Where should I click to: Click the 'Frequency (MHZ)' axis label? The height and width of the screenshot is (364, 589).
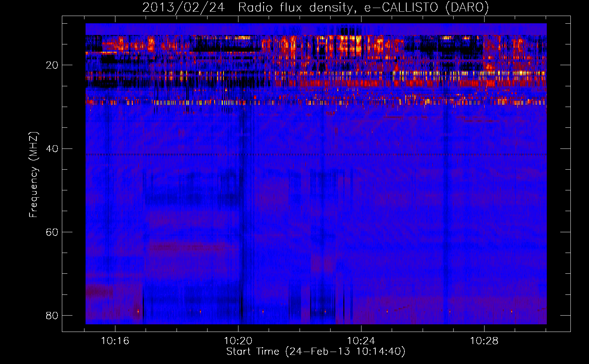tap(33, 175)
